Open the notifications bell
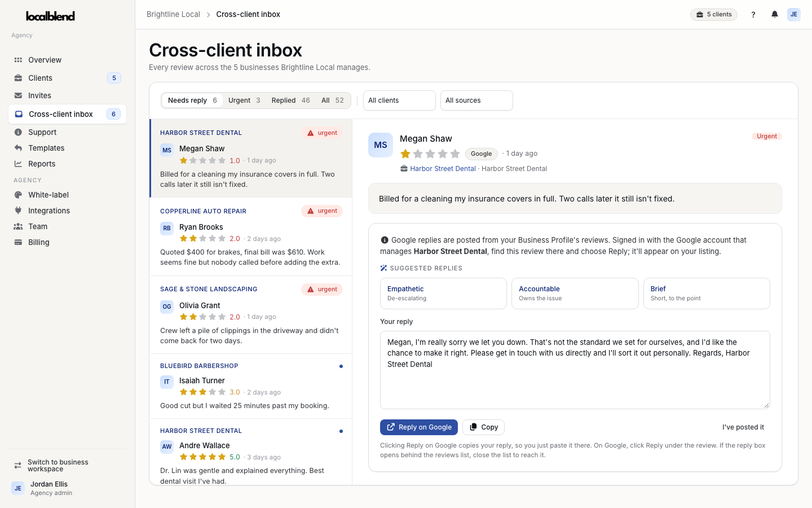The image size is (812, 508). click(x=775, y=15)
